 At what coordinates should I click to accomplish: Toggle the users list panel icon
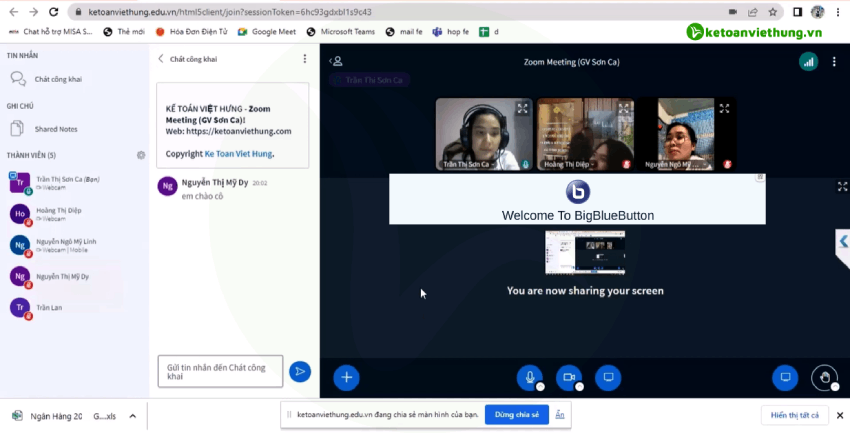pos(336,61)
